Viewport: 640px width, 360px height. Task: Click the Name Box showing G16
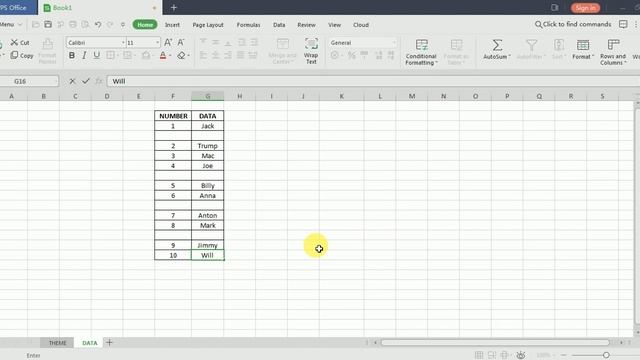[29, 81]
